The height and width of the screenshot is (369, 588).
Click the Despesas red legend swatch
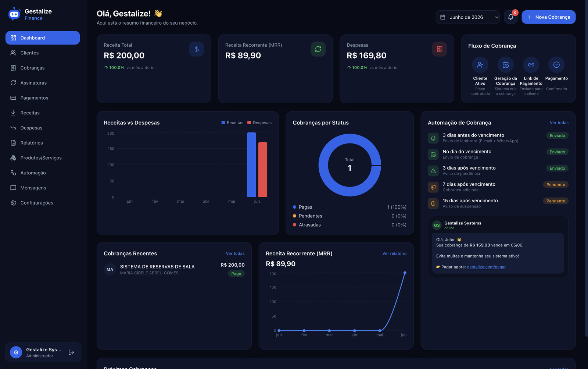[x=249, y=123]
